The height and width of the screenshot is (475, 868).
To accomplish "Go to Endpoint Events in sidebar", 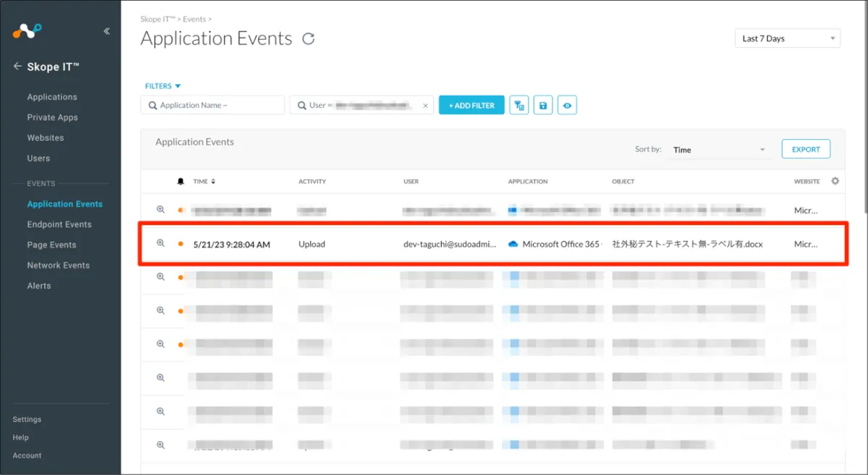I will (59, 224).
